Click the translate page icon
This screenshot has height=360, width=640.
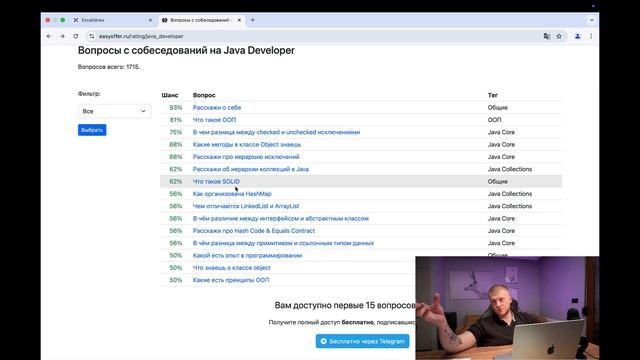547,36
